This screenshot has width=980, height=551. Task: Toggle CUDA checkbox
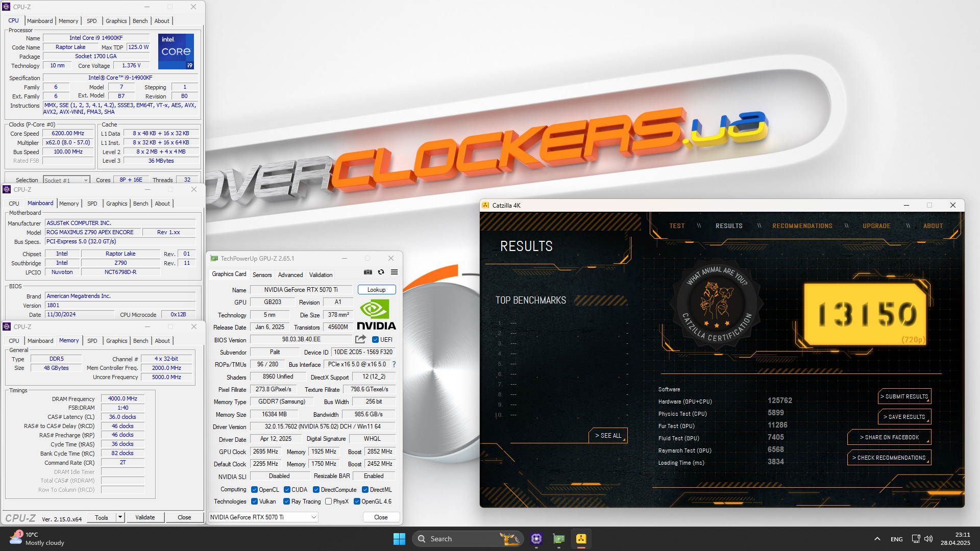[287, 490]
